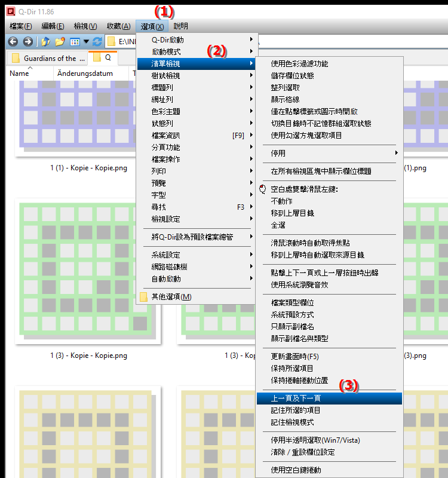Screen dimensions: 448x478
Task: Toggle 使用系統瀏覽音效 option
Action: pos(330,285)
